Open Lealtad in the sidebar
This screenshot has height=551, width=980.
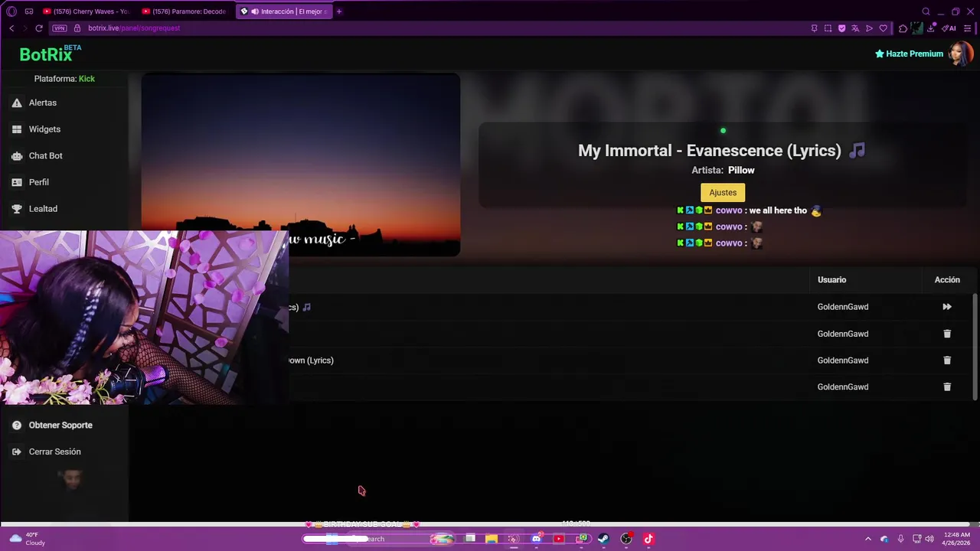click(x=43, y=209)
